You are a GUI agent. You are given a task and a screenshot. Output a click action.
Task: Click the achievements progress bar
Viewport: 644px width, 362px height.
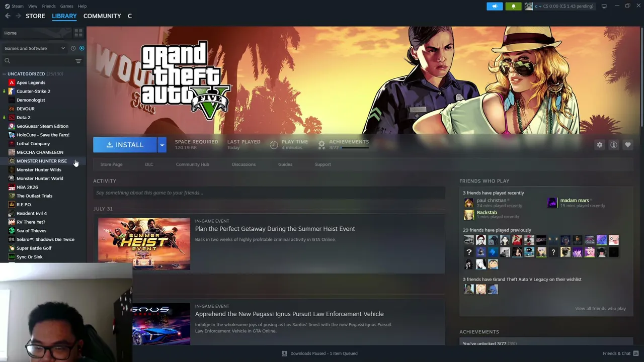coord(355,148)
